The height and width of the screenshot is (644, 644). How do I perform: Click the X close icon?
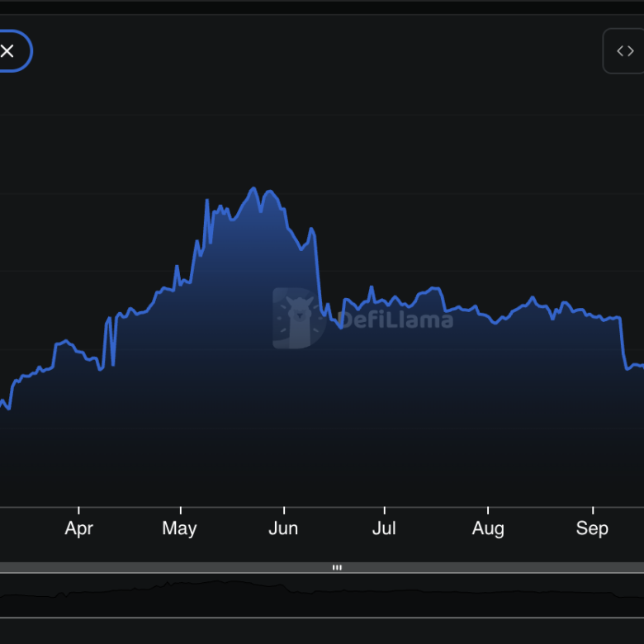coord(7,51)
